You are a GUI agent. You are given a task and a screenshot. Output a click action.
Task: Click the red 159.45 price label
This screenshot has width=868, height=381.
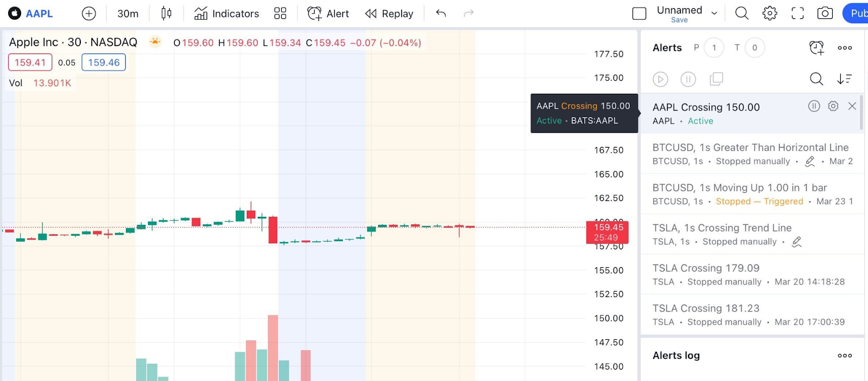click(608, 232)
